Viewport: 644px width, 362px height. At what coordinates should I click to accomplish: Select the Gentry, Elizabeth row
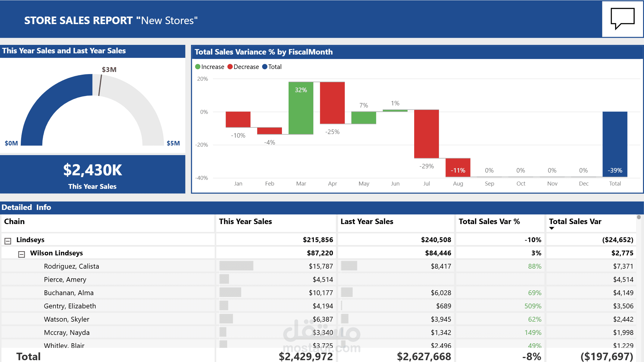click(x=70, y=306)
